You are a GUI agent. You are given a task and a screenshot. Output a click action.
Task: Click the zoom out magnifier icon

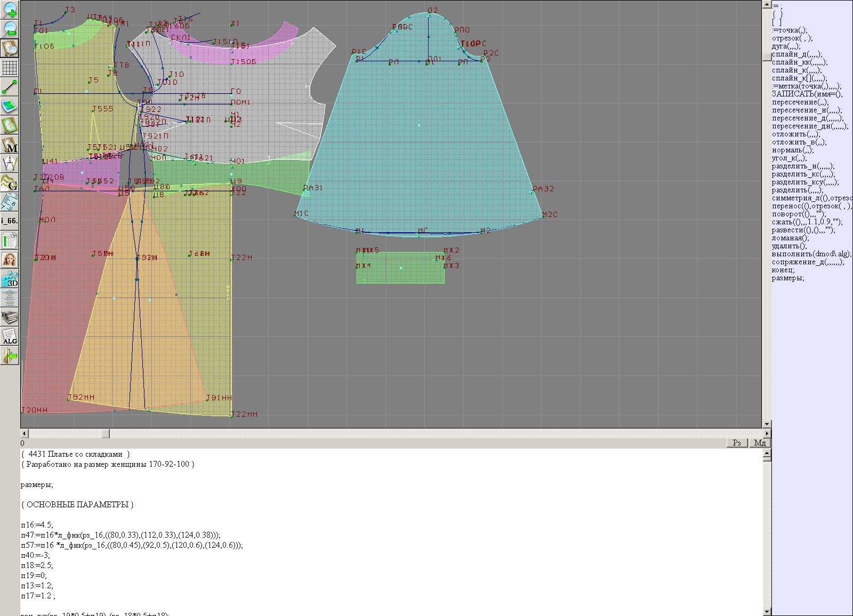coord(10,29)
